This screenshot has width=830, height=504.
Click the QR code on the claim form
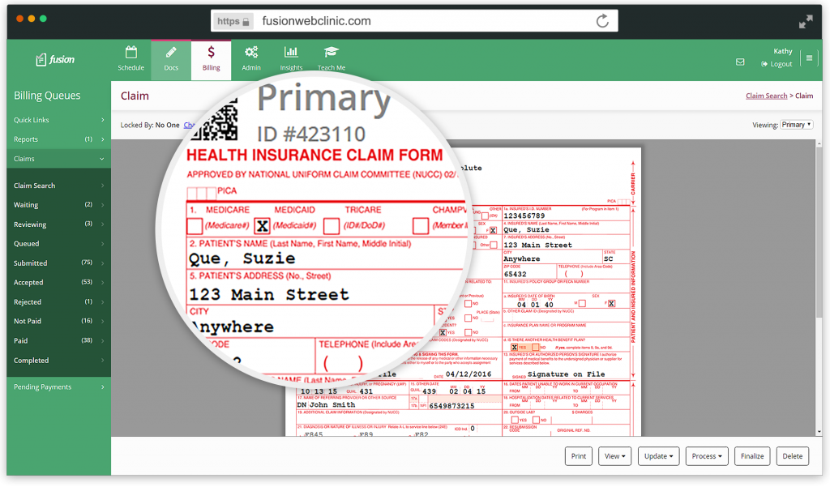coord(217,121)
